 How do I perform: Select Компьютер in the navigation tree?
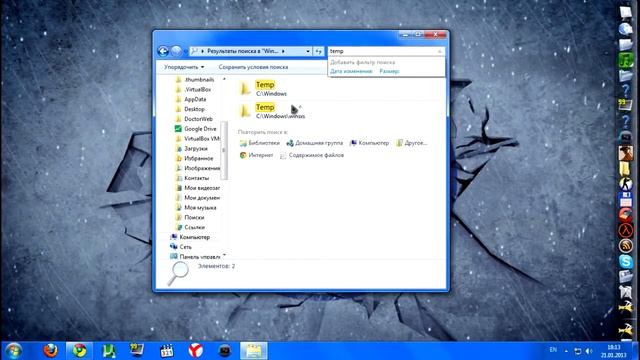(194, 237)
